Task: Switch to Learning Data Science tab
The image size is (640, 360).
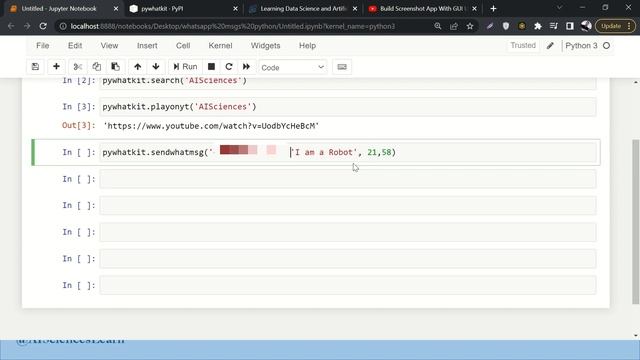Action: [x=303, y=9]
